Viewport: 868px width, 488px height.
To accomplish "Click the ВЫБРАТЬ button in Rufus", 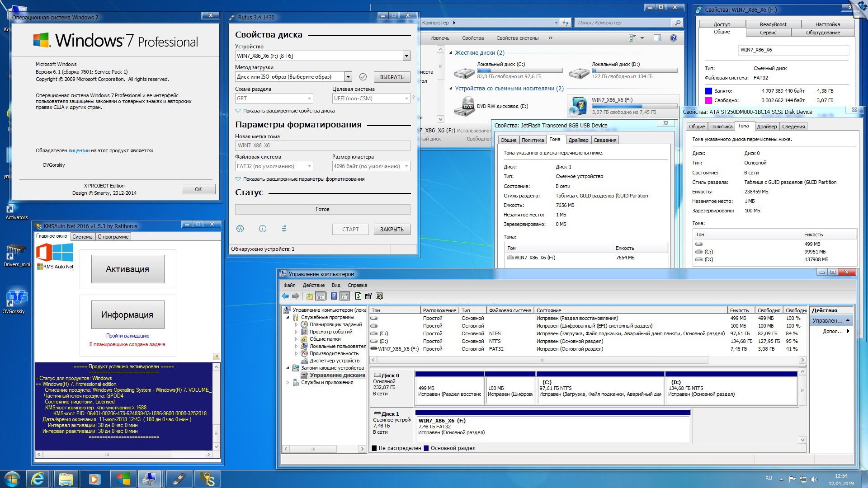I will tap(392, 77).
